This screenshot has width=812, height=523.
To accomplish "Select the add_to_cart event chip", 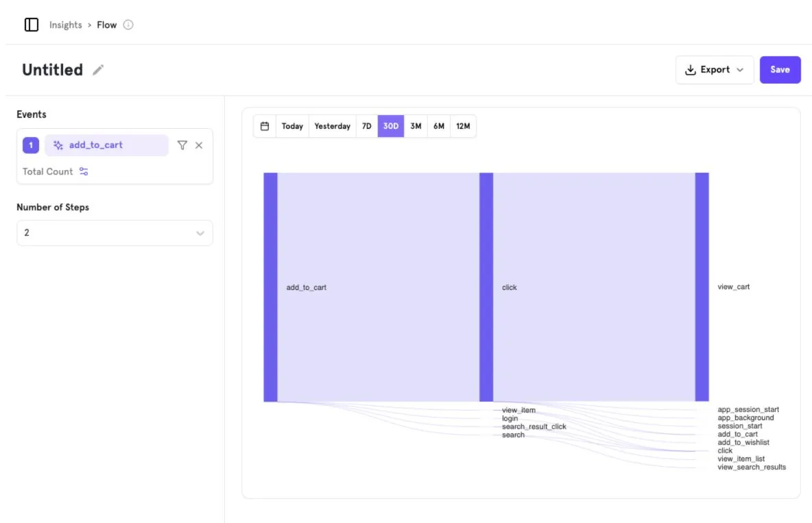I will tap(106, 145).
